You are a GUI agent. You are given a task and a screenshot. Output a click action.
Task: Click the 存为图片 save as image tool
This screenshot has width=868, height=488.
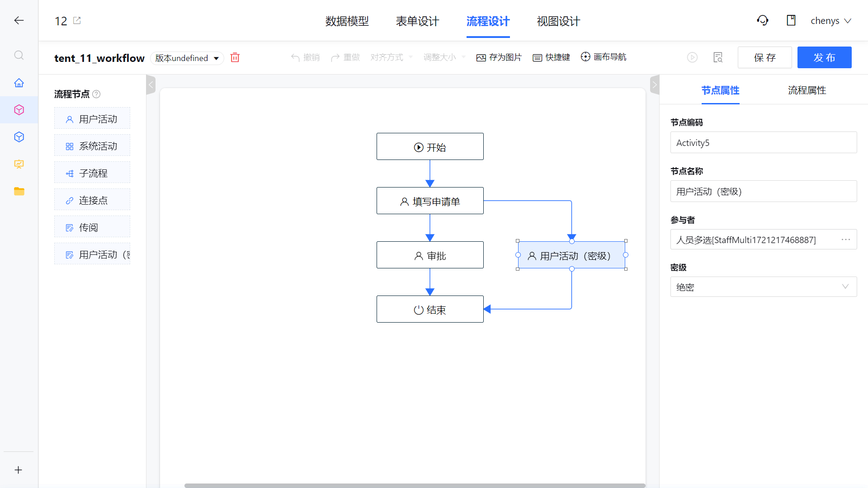(x=499, y=57)
